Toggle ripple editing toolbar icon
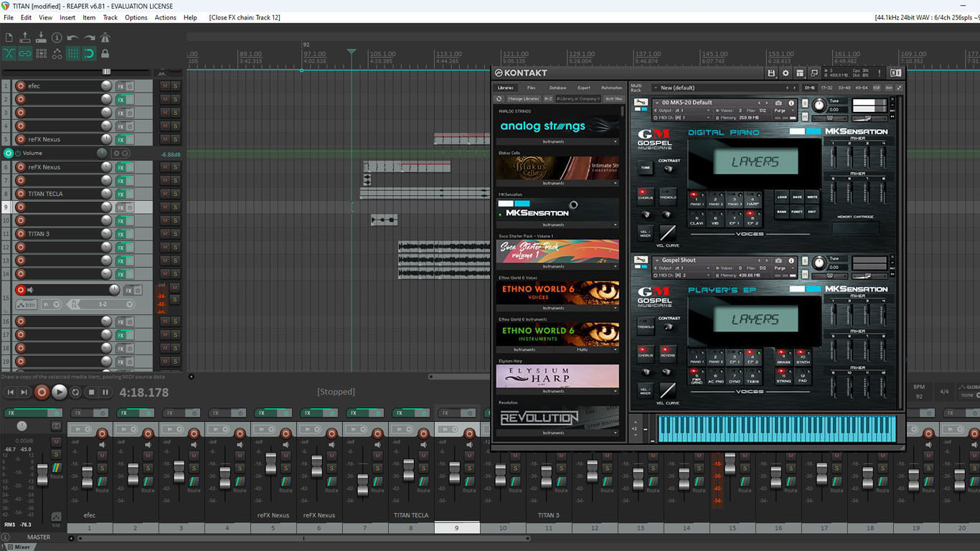This screenshot has height=551, width=980. [41, 53]
